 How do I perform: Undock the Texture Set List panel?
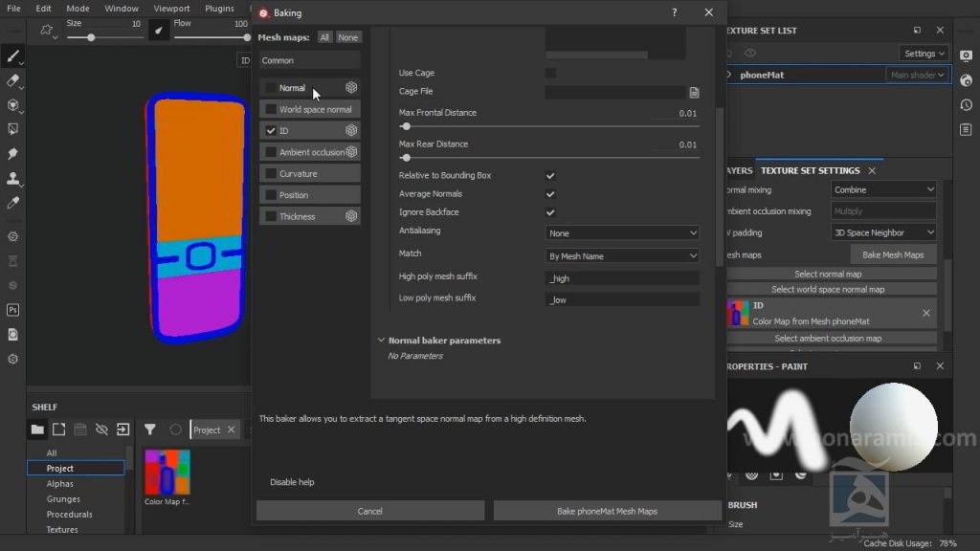coord(917,30)
